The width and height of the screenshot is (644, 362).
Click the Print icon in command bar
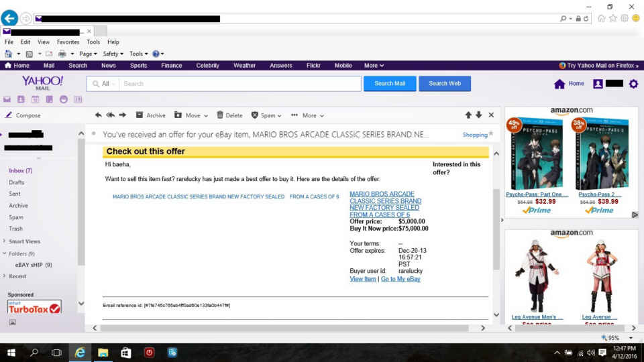click(62, 54)
